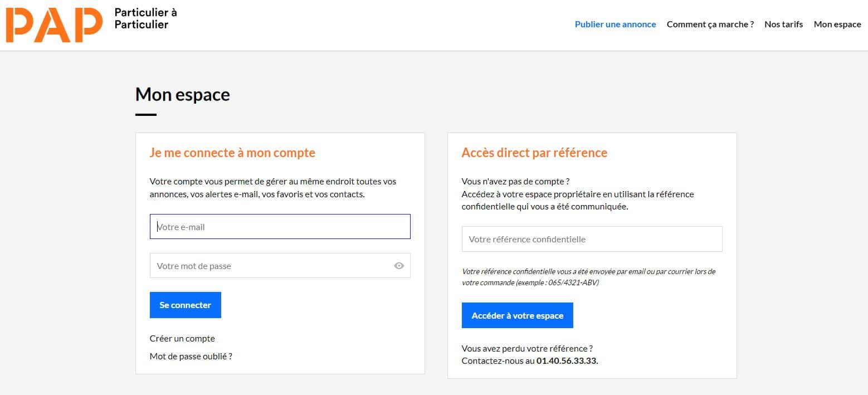
Task: Click the Votre référence confidentielle field
Action: [x=592, y=238]
